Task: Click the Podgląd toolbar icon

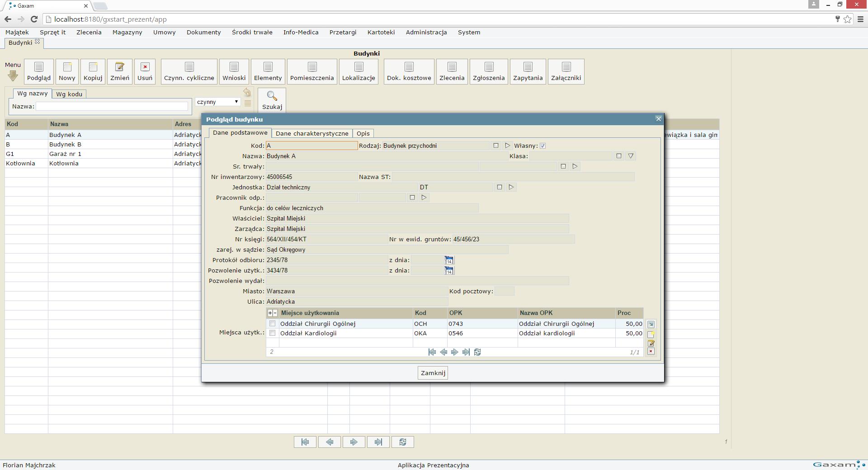Action: coord(39,71)
